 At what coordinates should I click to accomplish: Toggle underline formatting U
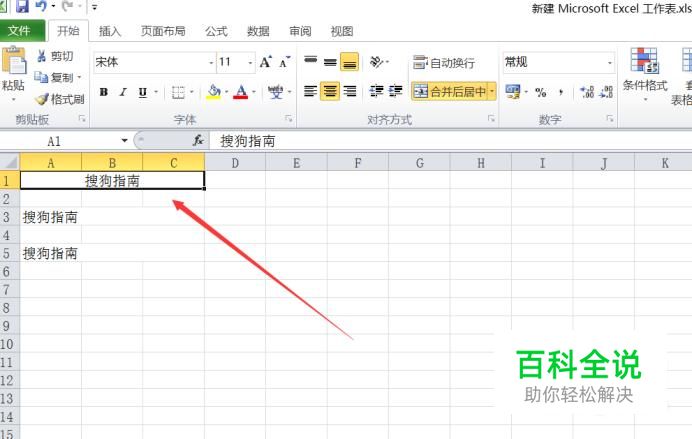click(143, 92)
